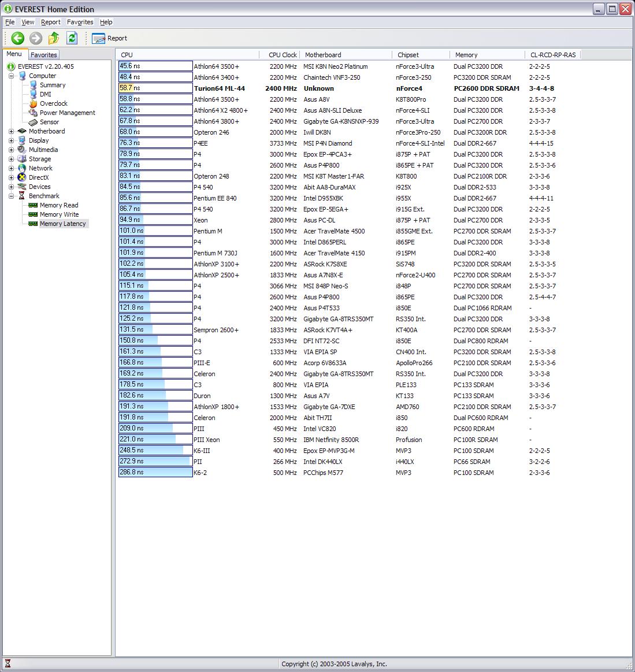This screenshot has width=635, height=672.
Task: Click the Refresh toolbar icon
Action: (x=72, y=38)
